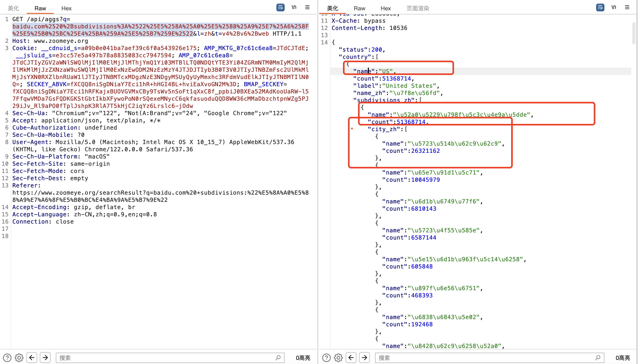
Task: Click next match arrow in response search
Action: (x=364, y=358)
